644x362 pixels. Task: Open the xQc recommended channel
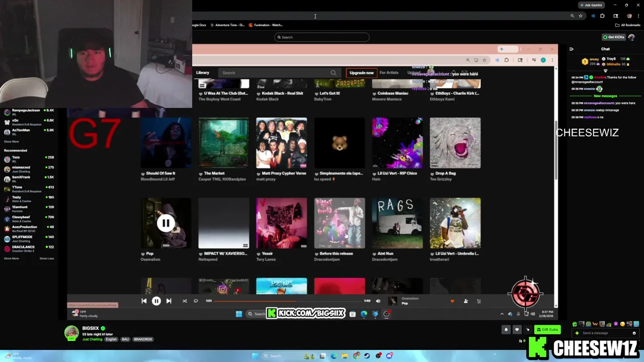(29, 122)
